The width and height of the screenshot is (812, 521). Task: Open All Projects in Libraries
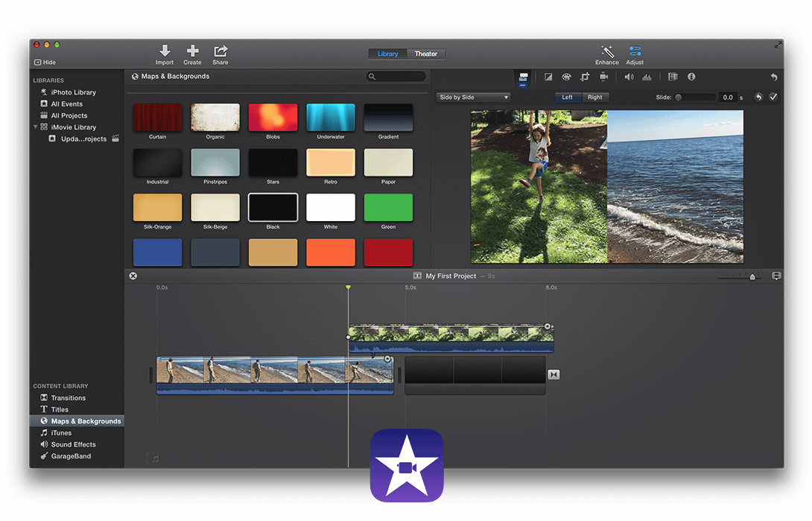[x=69, y=115]
